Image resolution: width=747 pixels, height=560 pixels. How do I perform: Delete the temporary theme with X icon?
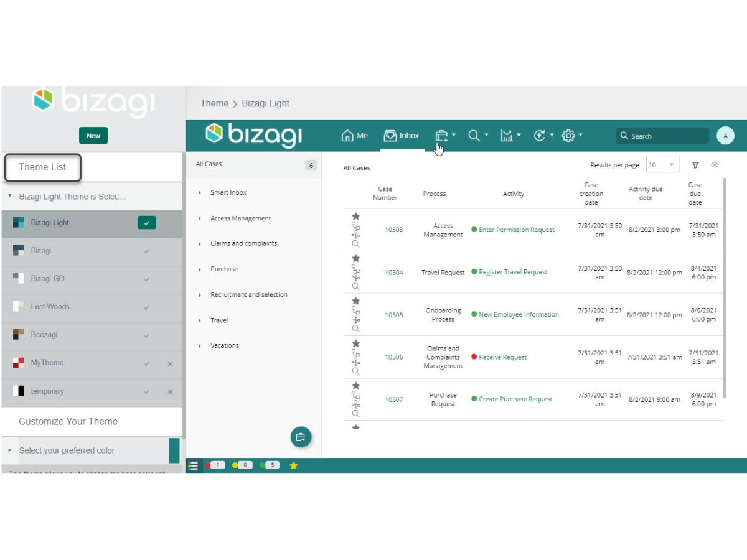point(170,392)
